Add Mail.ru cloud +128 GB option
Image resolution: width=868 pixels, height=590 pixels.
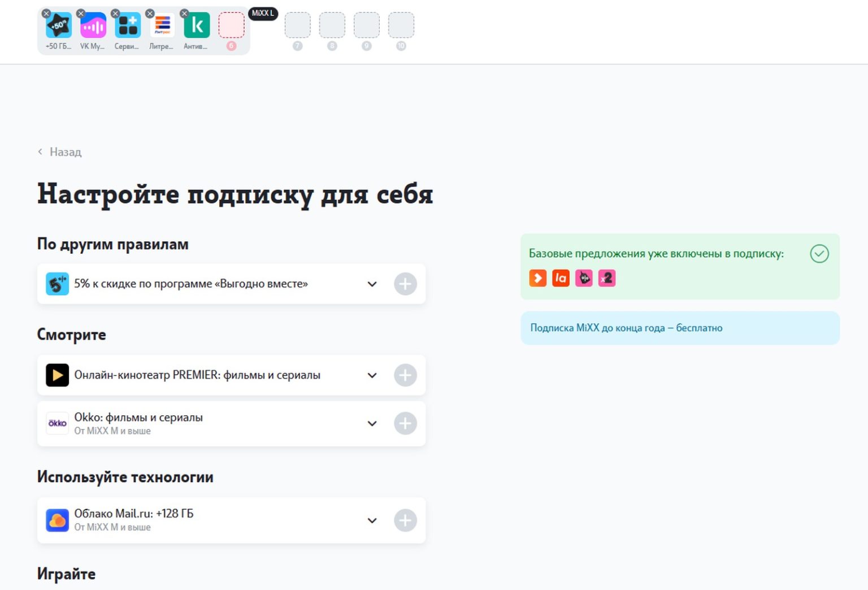pyautogui.click(x=405, y=520)
